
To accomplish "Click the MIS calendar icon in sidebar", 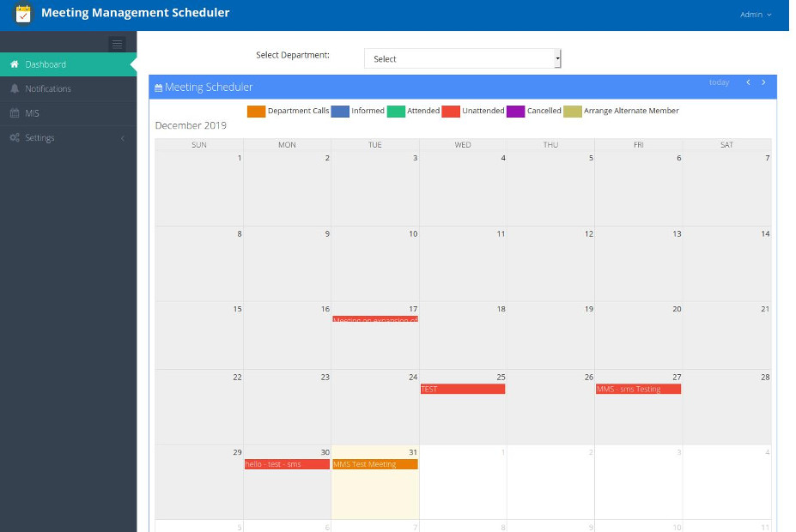I will point(15,113).
